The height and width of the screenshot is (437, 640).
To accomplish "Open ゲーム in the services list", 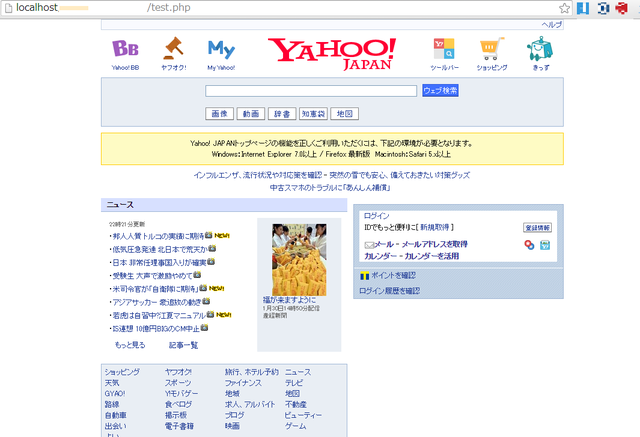I will (296, 426).
